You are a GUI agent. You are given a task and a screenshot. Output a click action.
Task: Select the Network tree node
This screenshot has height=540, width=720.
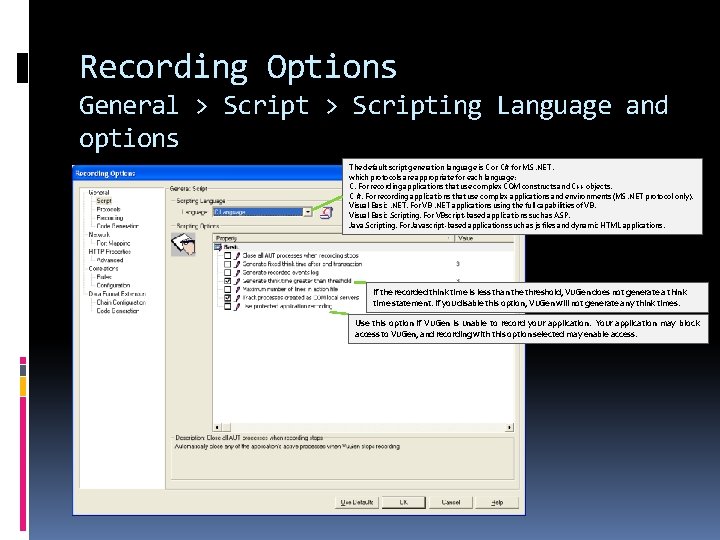click(99, 235)
